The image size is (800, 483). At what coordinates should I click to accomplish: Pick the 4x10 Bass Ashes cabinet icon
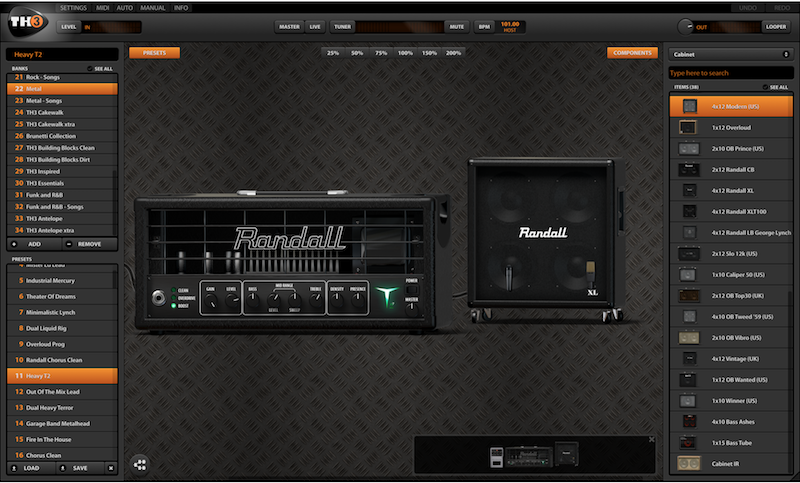coord(689,421)
